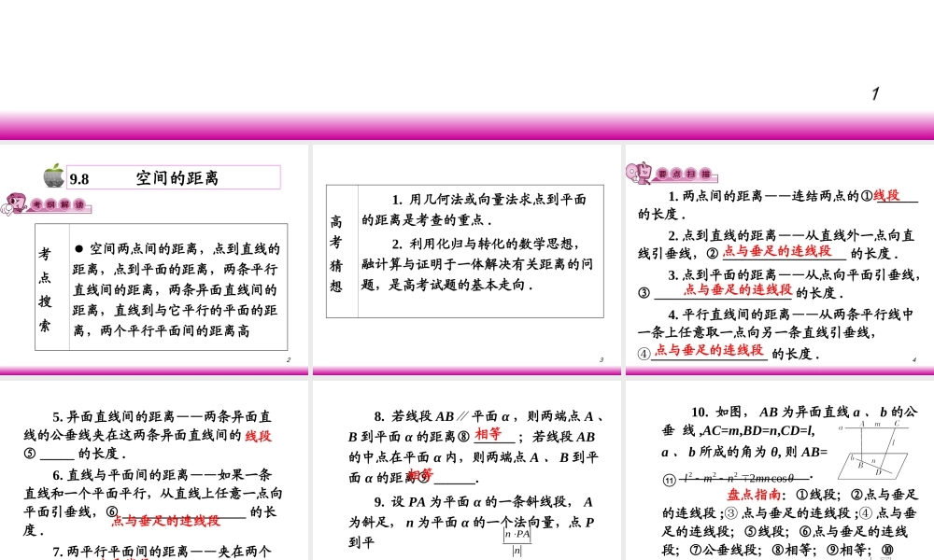Click the vertical label "考点搜索"
This screenshot has width=934, height=560.
click(x=45, y=289)
